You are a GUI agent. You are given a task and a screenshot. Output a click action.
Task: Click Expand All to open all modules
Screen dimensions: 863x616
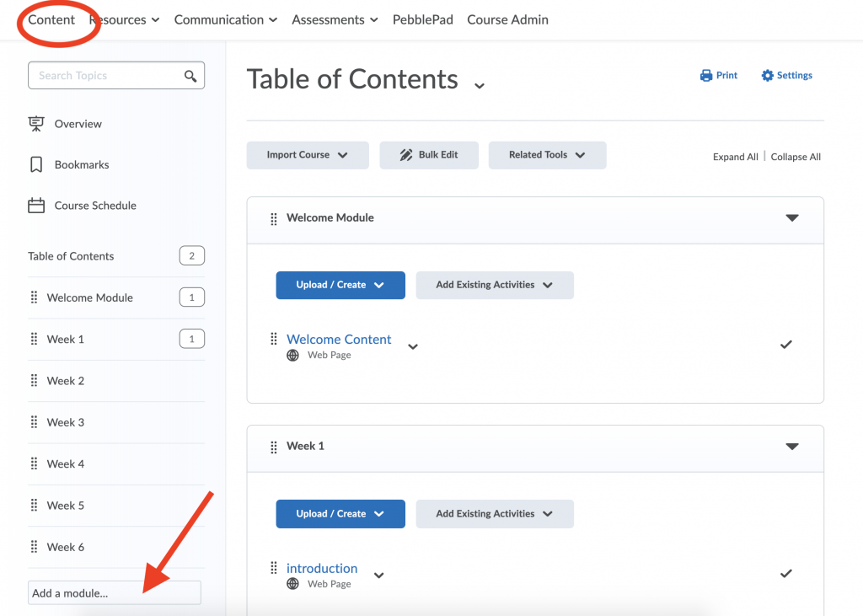click(x=735, y=157)
